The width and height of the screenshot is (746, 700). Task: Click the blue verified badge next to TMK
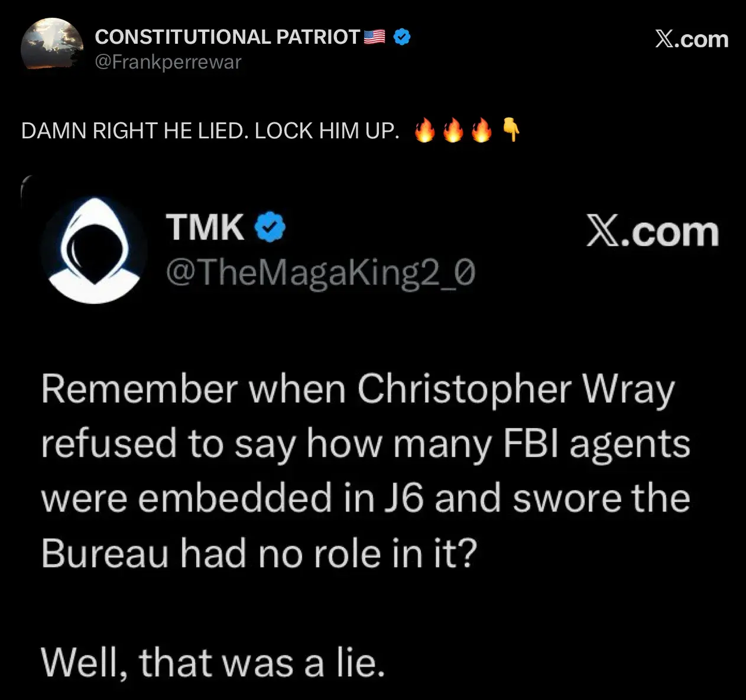(x=270, y=227)
